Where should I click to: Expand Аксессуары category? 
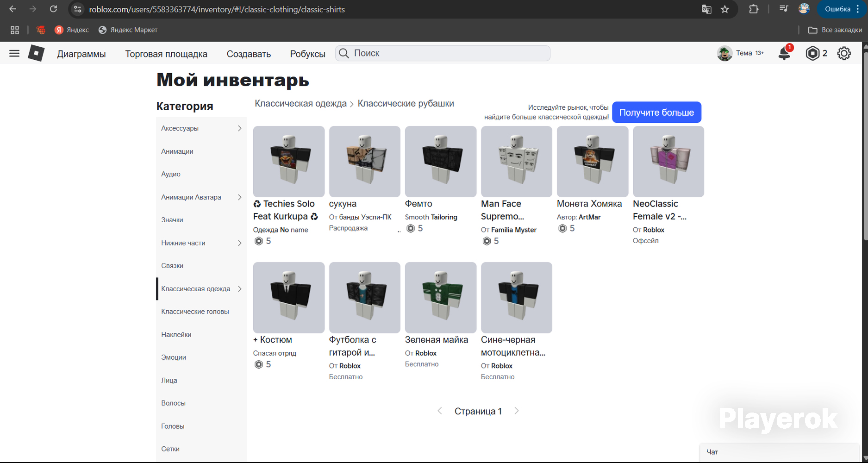(x=201, y=128)
